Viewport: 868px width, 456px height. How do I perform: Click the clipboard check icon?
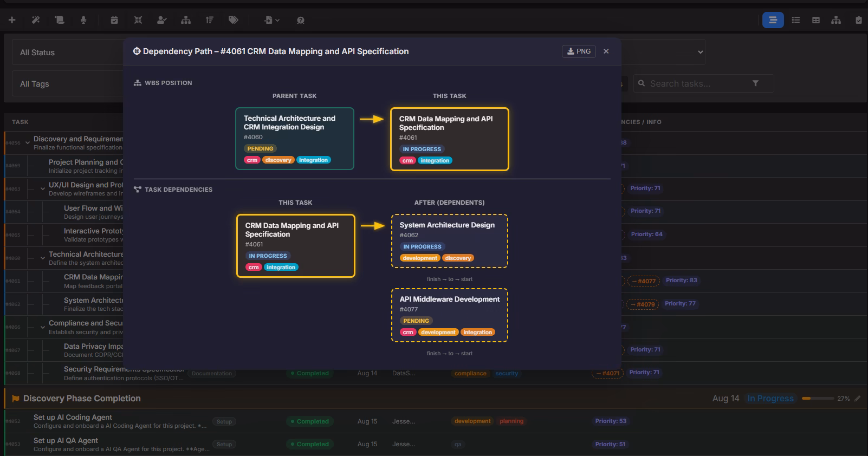859,20
